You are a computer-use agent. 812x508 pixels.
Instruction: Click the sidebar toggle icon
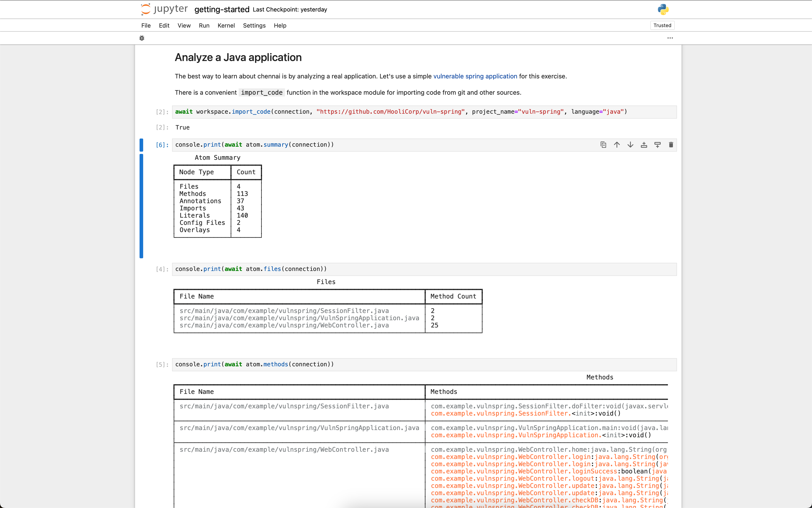pyautogui.click(x=142, y=38)
